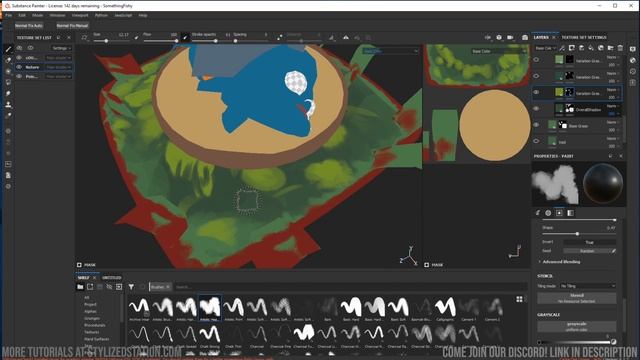The image size is (640, 360).
Task: Toggle pen pressure icon next to Size
Action: (x=136, y=37)
